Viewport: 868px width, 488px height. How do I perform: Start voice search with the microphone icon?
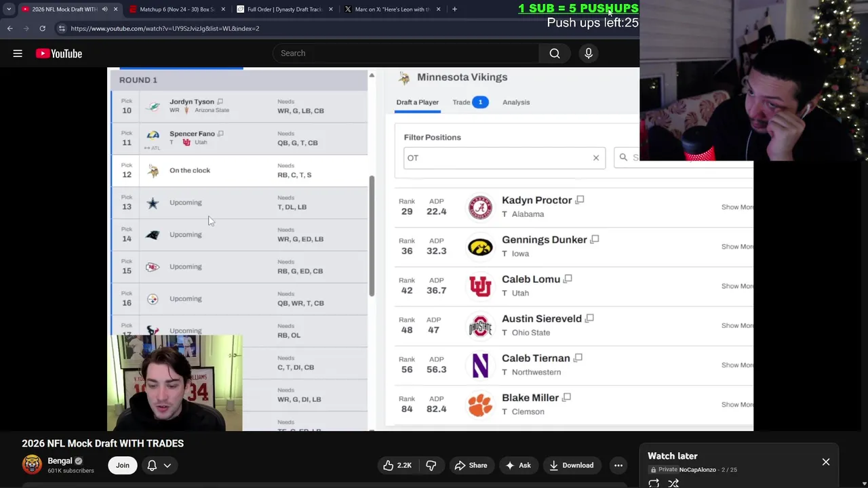coord(589,54)
